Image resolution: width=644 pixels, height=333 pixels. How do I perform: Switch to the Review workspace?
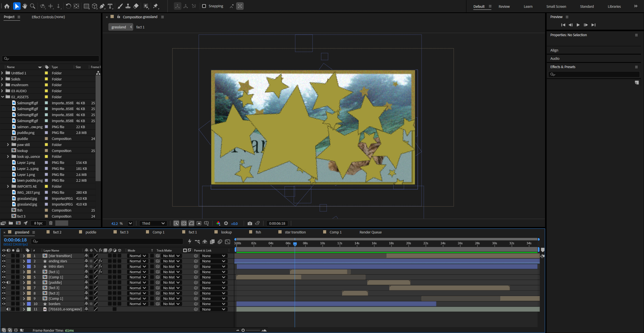(504, 7)
